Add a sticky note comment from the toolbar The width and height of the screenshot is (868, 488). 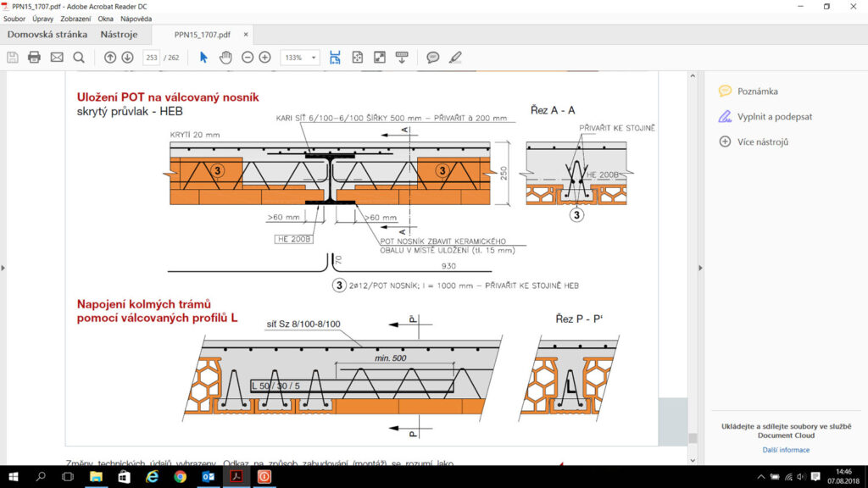[433, 57]
